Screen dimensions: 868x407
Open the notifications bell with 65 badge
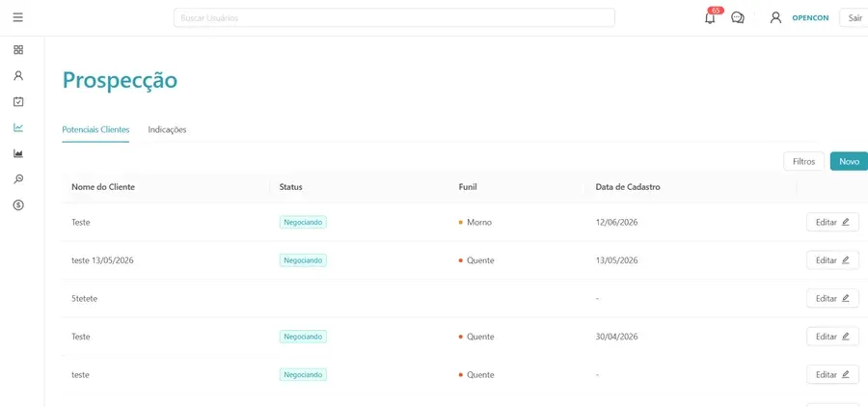pos(710,17)
